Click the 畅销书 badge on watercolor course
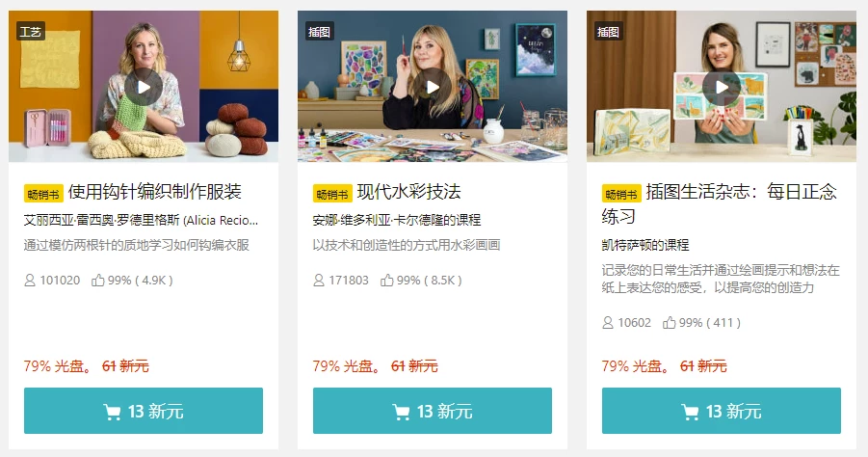The image size is (868, 457). click(332, 194)
